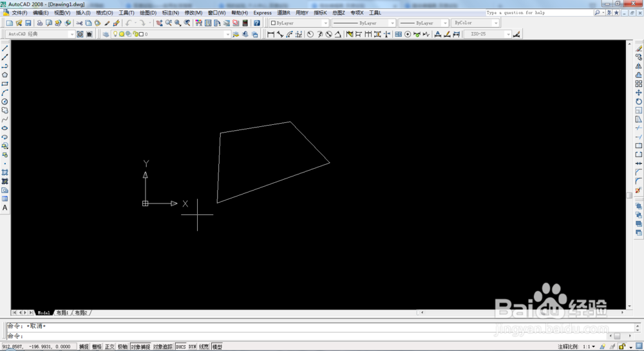Open the 修改(M) menu
Viewport: 644px width, 351px height.
pos(193,13)
